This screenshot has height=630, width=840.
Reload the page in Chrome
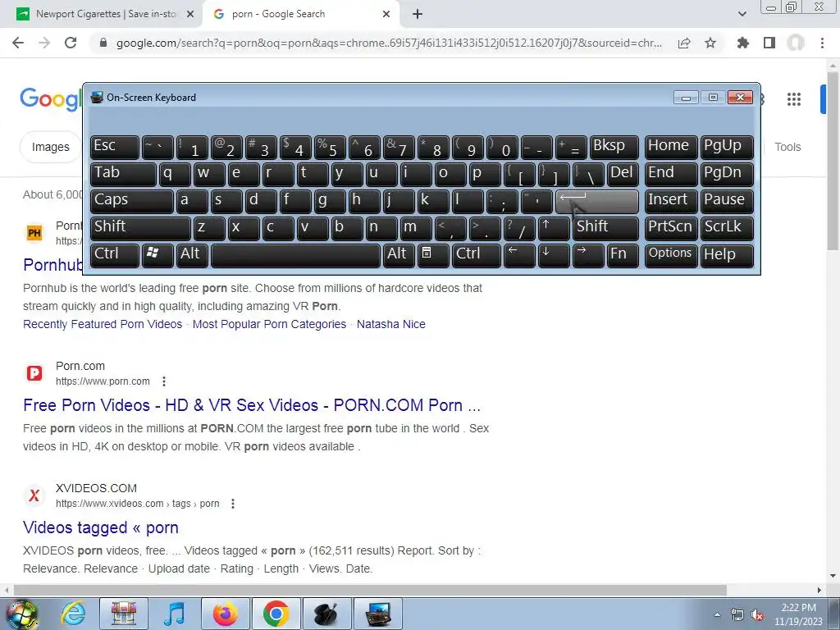71,43
